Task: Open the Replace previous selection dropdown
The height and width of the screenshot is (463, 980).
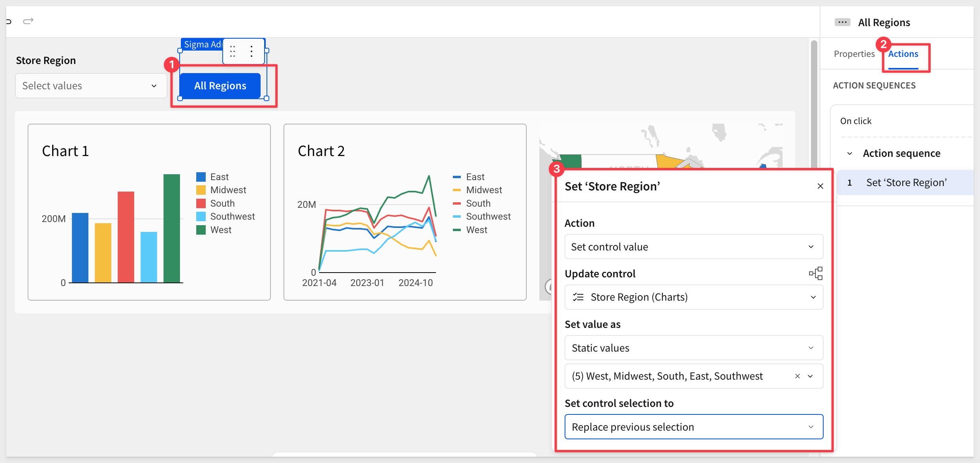Action: click(x=694, y=427)
